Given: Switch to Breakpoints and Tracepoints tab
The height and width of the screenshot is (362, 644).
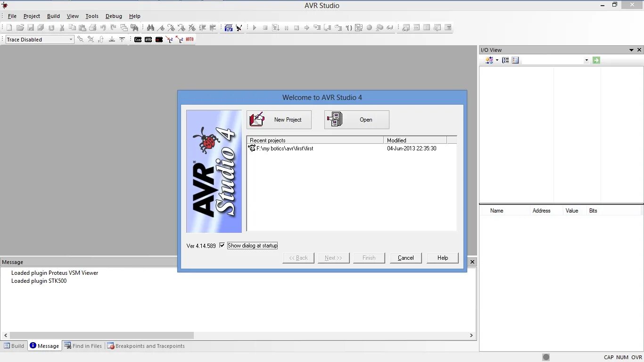Looking at the screenshot, I should click(146, 346).
